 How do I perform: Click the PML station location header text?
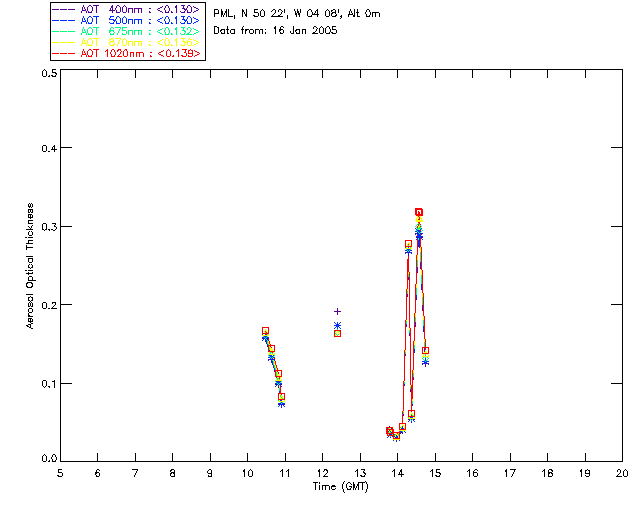297,14
